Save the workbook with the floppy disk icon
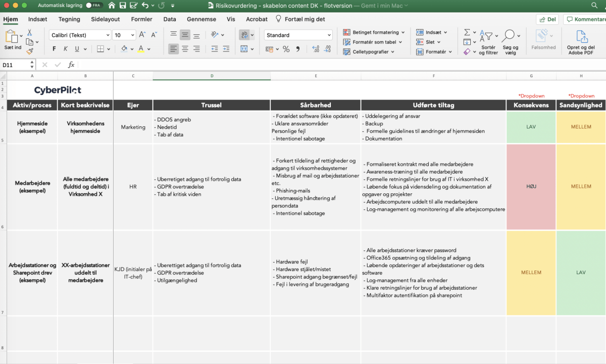This screenshot has height=364, width=606. coord(123,5)
